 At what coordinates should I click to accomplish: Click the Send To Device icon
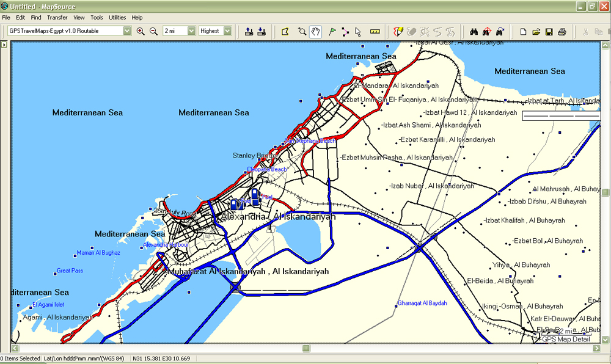pyautogui.click(x=251, y=31)
